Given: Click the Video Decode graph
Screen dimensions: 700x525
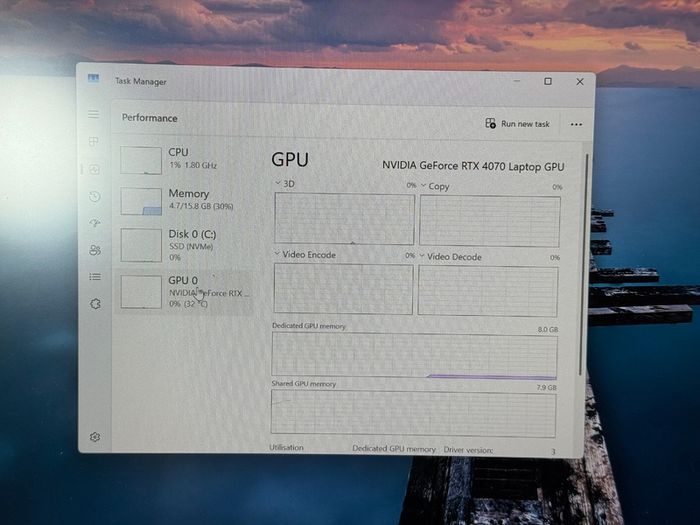Looking at the screenshot, I should click(488, 291).
